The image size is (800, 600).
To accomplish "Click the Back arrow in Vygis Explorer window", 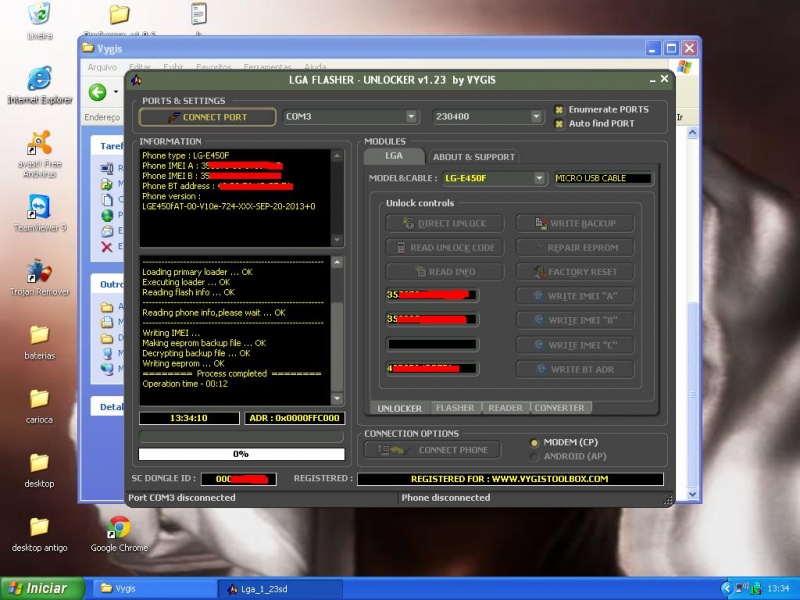I will coord(97,92).
